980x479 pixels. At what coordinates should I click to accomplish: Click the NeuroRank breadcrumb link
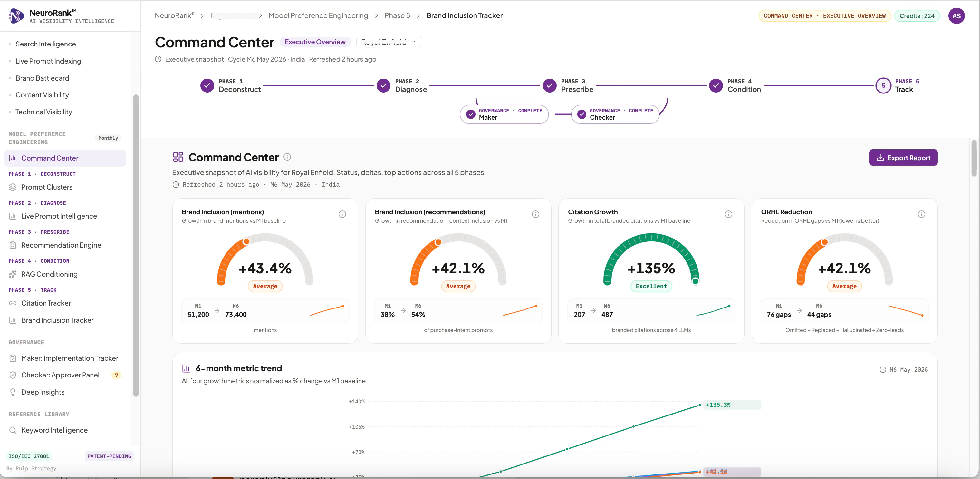coord(174,15)
